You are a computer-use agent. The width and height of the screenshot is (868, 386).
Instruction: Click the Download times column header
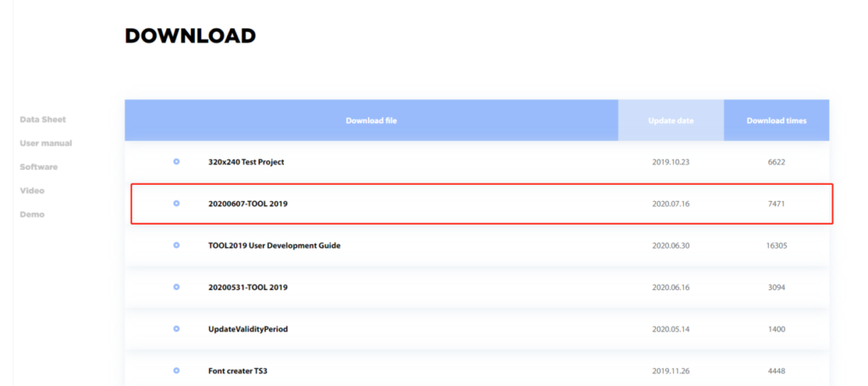coord(776,120)
